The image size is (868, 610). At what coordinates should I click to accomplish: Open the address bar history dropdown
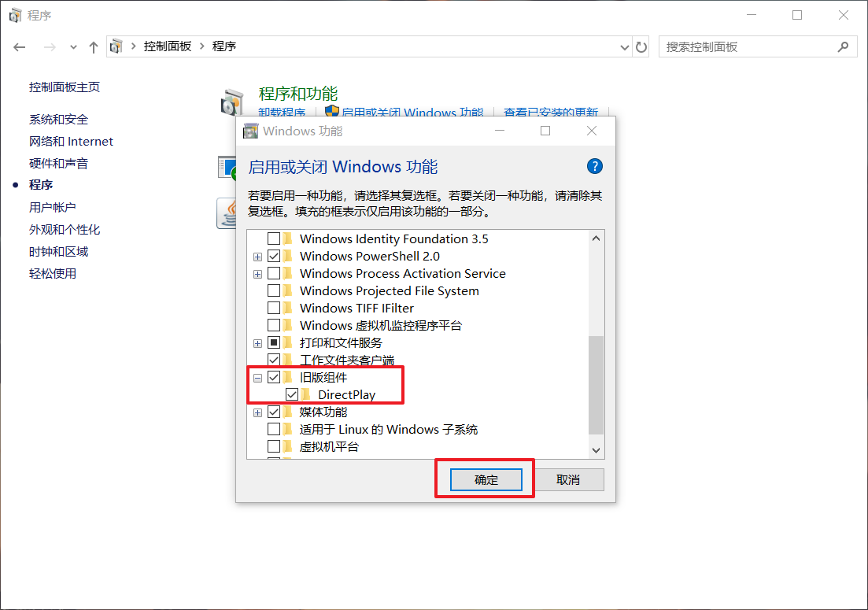(624, 47)
